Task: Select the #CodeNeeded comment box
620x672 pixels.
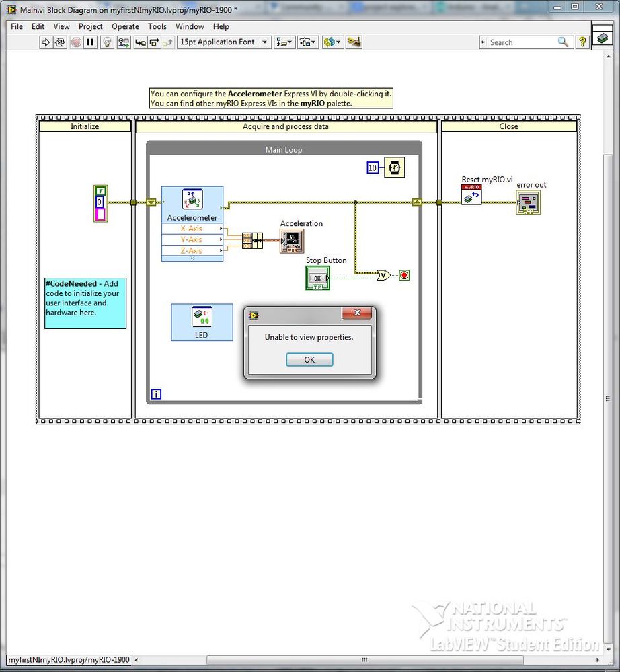Action: click(85, 303)
